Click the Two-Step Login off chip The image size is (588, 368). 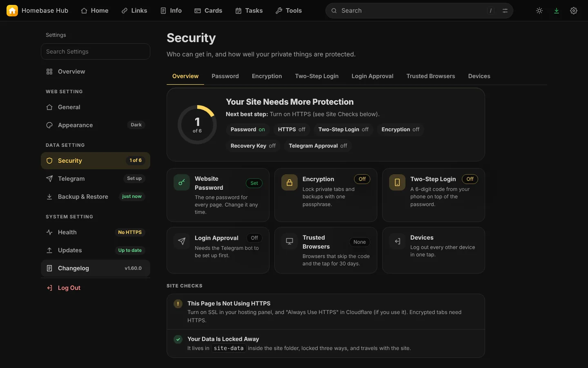coord(343,130)
